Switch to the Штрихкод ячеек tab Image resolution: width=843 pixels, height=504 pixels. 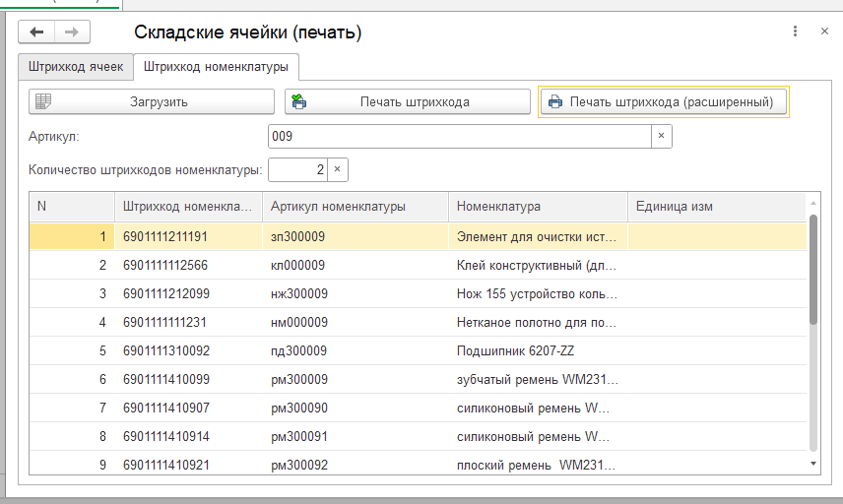pyautogui.click(x=76, y=67)
